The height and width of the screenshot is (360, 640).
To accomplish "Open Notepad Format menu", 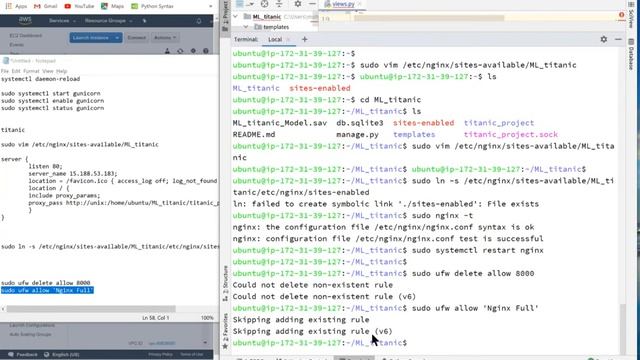I will coord(31,71).
